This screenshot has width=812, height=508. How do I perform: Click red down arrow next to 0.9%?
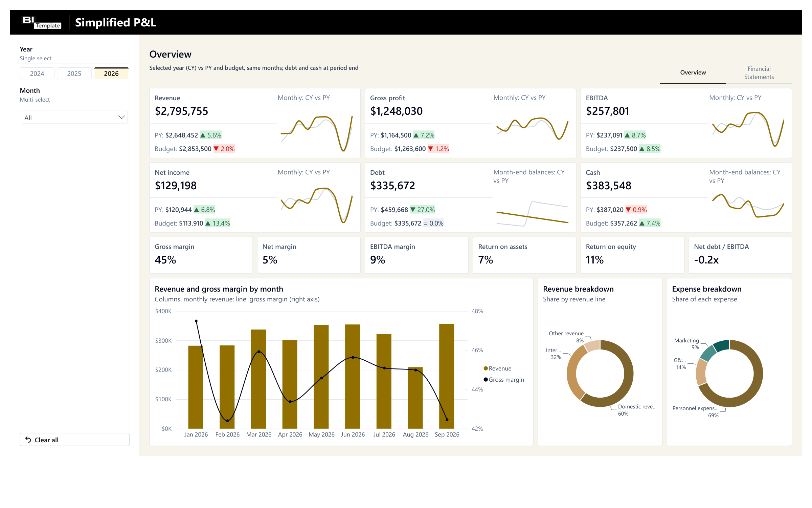(628, 210)
